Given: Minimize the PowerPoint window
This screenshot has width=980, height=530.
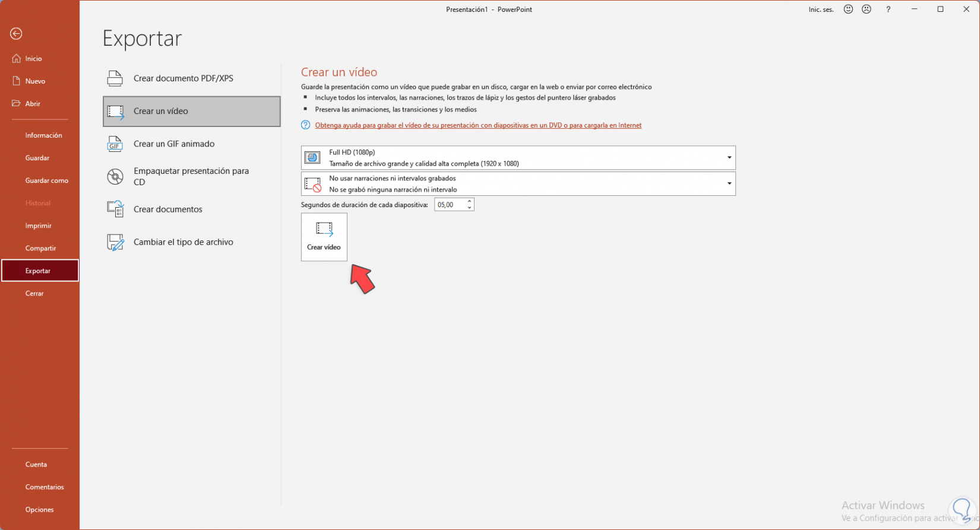Looking at the screenshot, I should point(915,9).
